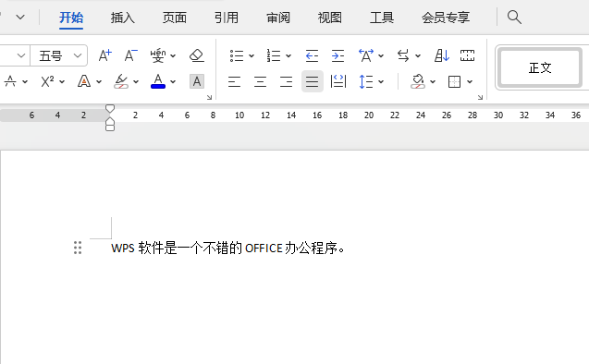
Task: Apply the text highlight pen
Action: [x=121, y=81]
